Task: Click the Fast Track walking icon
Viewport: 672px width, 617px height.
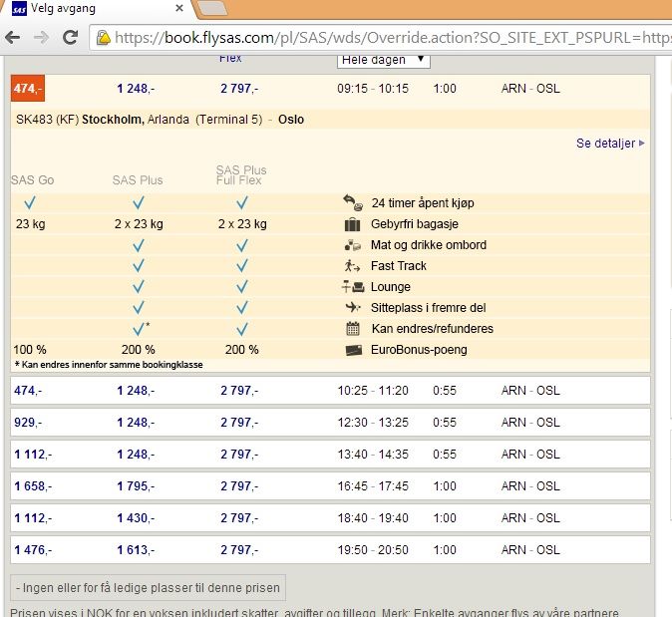Action: tap(352, 266)
